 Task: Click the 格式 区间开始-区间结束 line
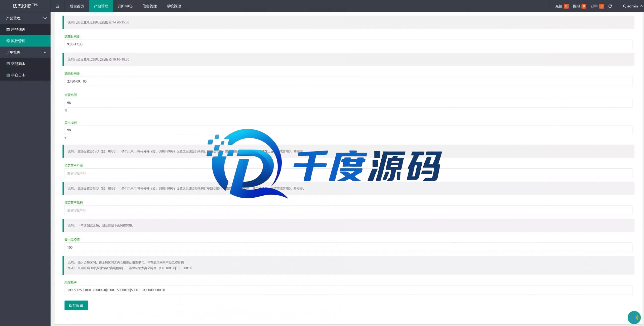tap(130, 268)
